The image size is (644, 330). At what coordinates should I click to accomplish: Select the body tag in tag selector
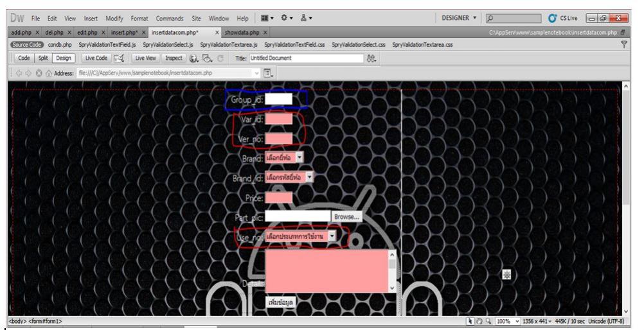tap(17, 322)
